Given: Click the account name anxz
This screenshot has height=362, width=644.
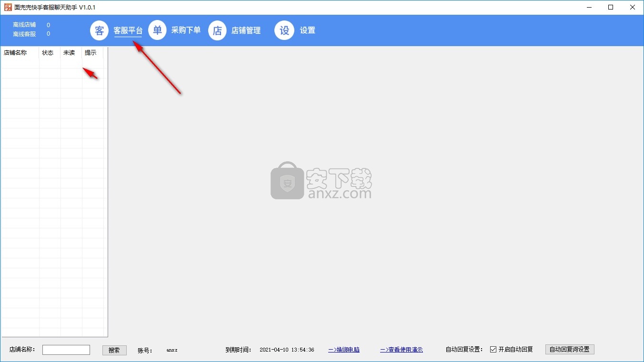Looking at the screenshot, I should click(172, 350).
